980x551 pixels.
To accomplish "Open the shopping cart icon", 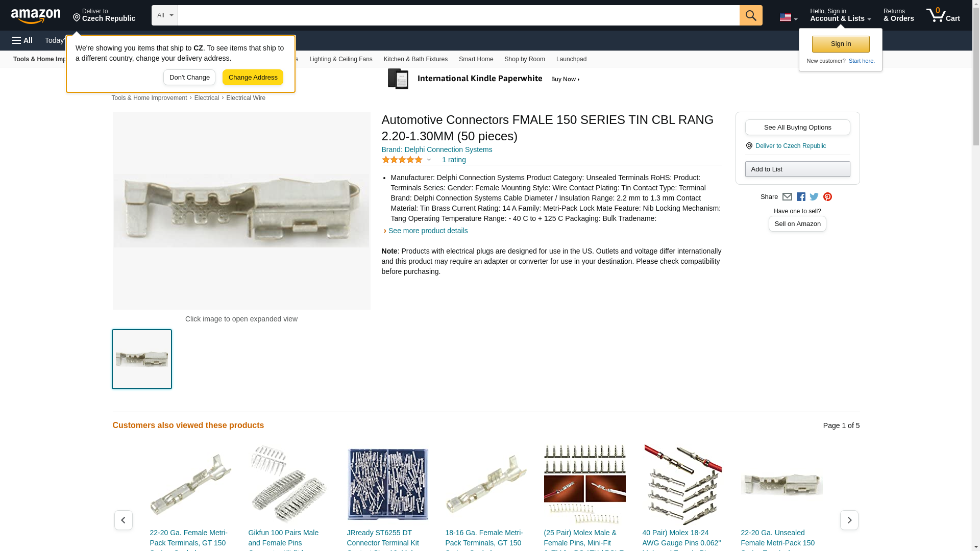I will 943,15.
